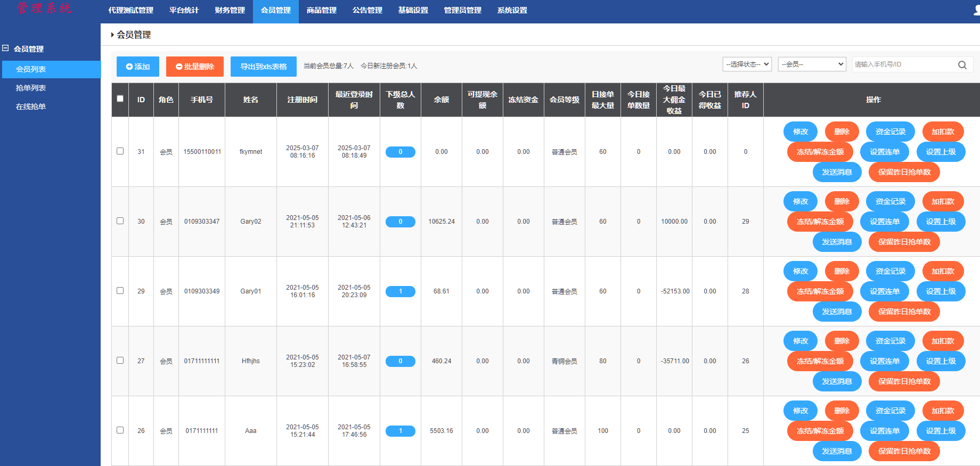Click the search magnifier icon
980x466 pixels.
[962, 65]
